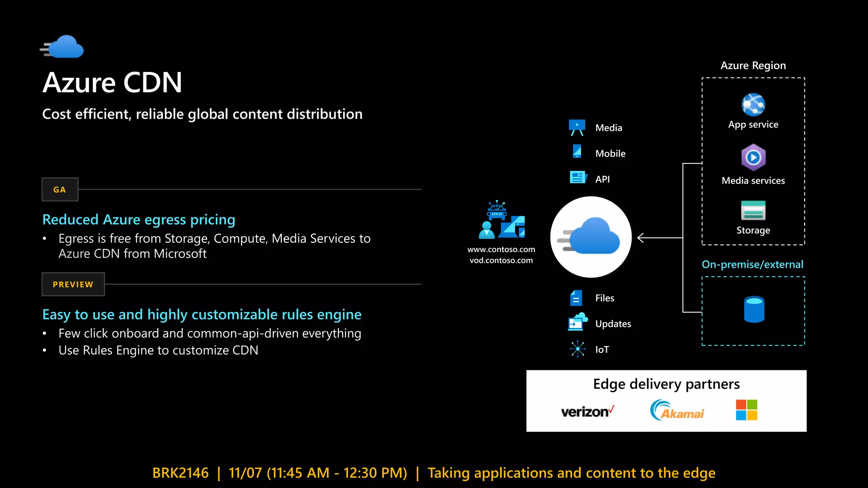This screenshot has width=868, height=488.
Task: Click the 'Updates' label text
Action: [613, 324]
